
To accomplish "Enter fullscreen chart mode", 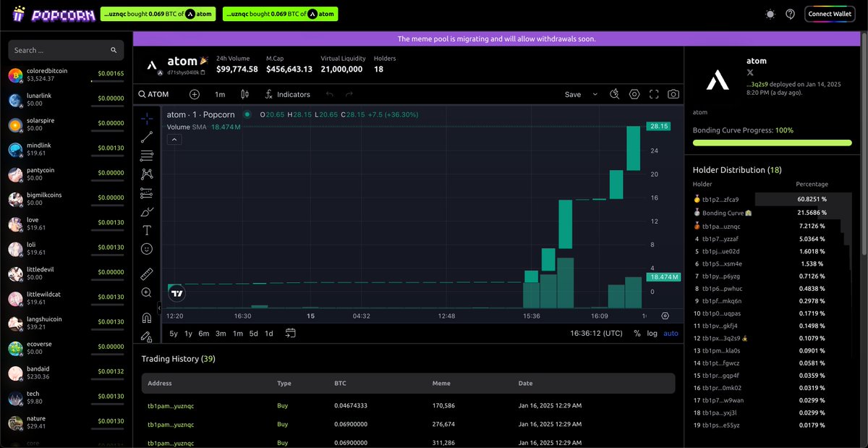I will point(654,94).
